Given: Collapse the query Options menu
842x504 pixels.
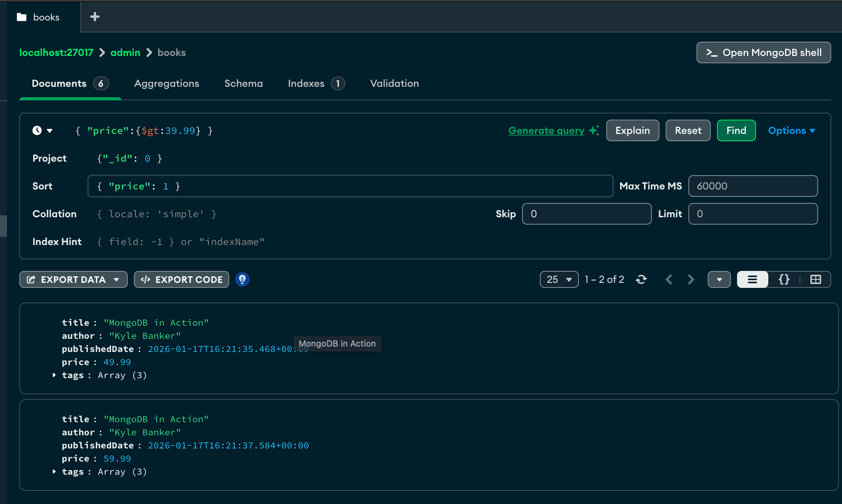Looking at the screenshot, I should tap(791, 130).
